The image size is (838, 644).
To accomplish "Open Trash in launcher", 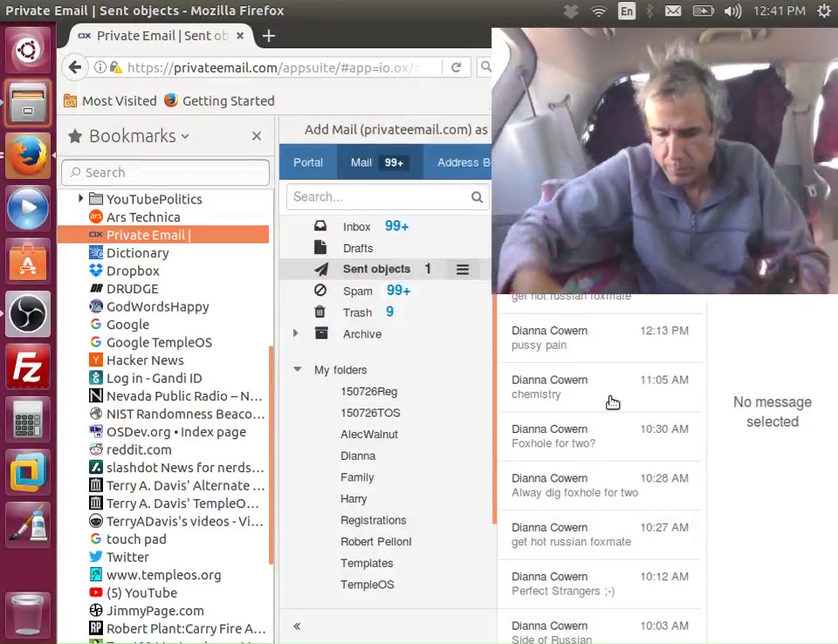I will [28, 613].
